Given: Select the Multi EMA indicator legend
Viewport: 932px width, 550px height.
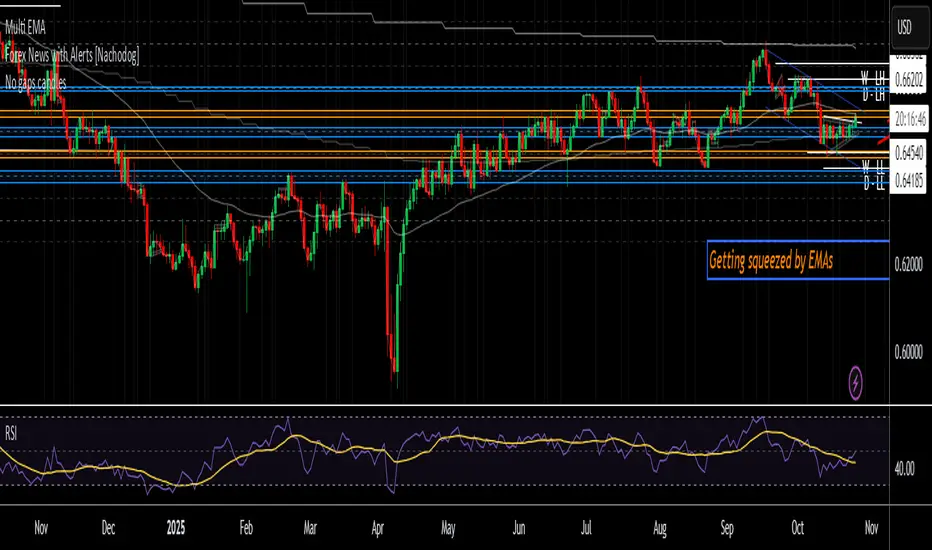Looking at the screenshot, I should pyautogui.click(x=25, y=27).
